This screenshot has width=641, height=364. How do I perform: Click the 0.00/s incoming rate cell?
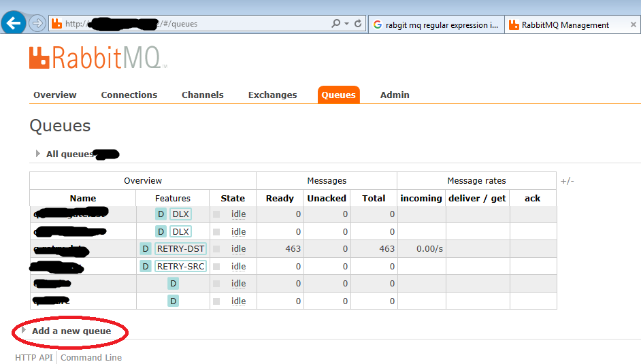pos(421,249)
